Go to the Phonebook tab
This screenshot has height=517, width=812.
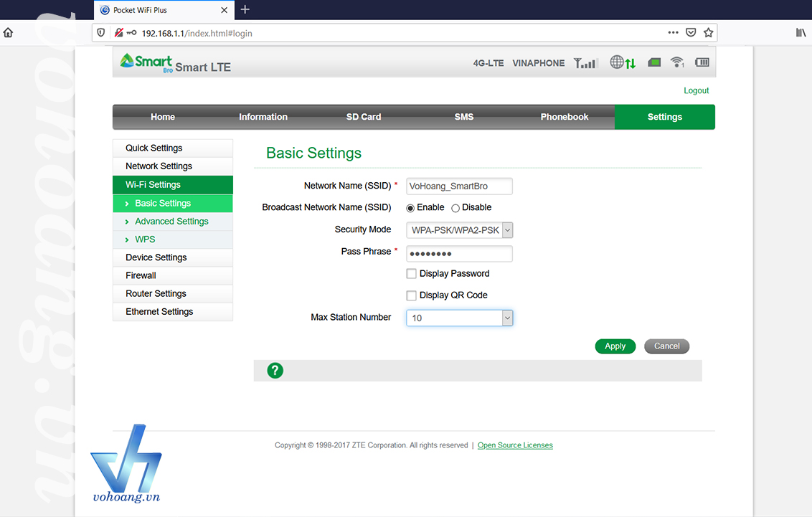tap(565, 117)
